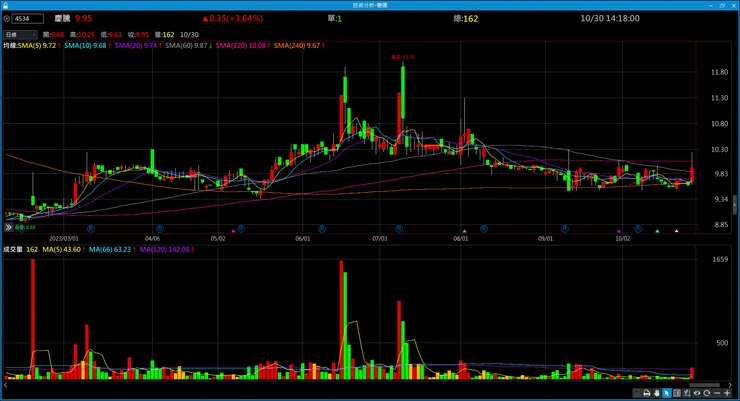Screen dimensions: 740x401
Task: Click the axis scale tool icon
Action: 687,393
